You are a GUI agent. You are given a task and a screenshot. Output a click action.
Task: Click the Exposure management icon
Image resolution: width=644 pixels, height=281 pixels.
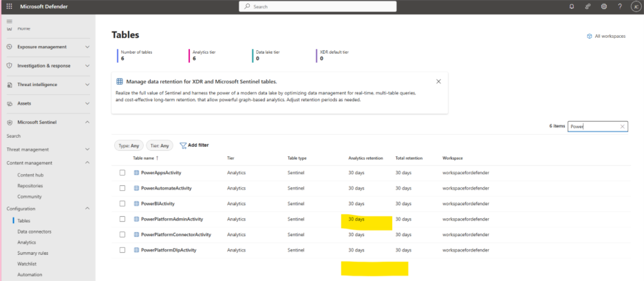[10, 47]
